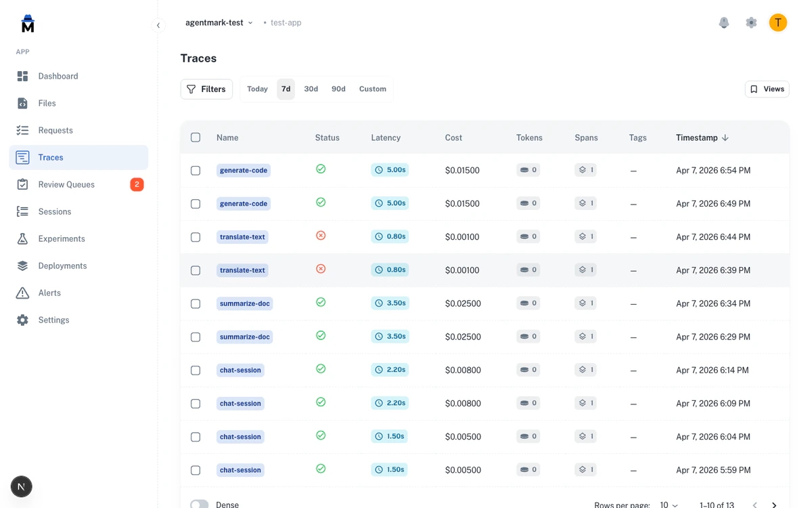This screenshot has height=508, width=812.
Task: Open the Deployments layers icon
Action: tap(22, 266)
